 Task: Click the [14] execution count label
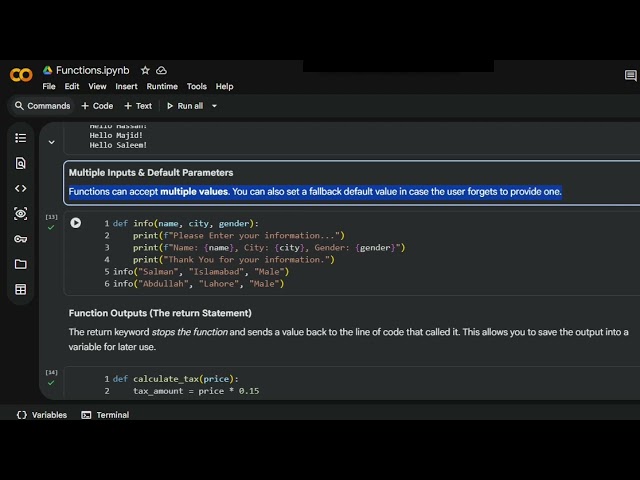(x=51, y=372)
